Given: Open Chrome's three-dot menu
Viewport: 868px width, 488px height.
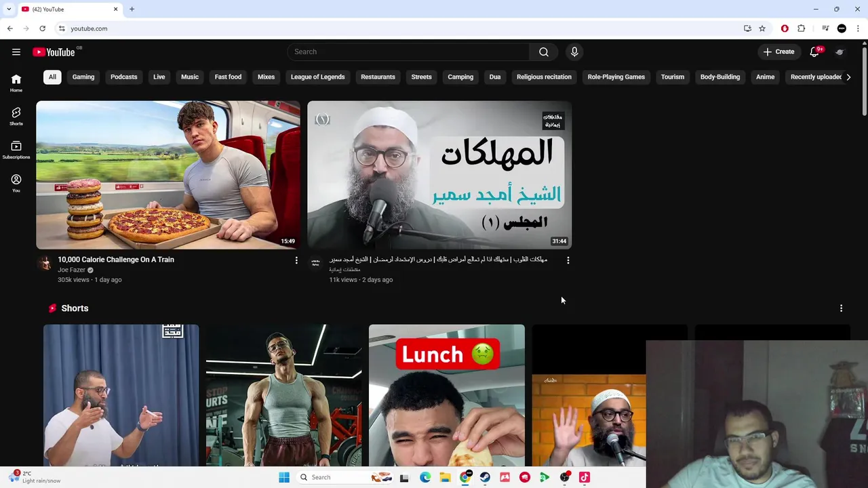Looking at the screenshot, I should pos(858,28).
